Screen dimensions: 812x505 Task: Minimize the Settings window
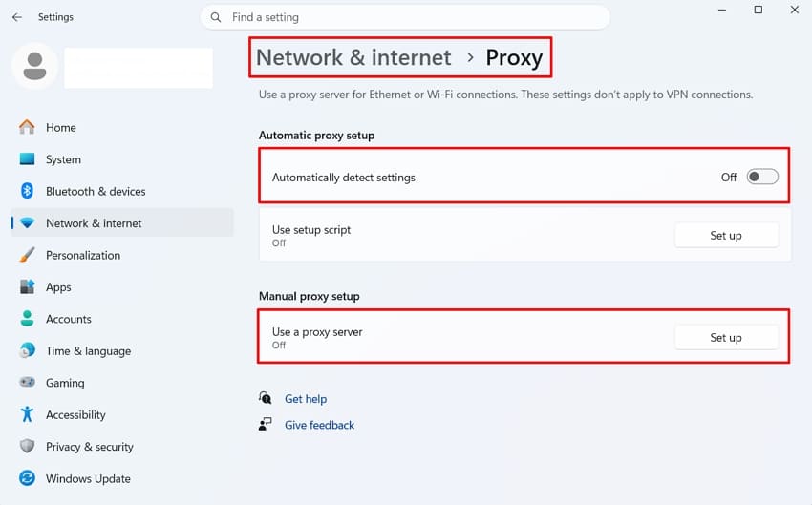(722, 10)
